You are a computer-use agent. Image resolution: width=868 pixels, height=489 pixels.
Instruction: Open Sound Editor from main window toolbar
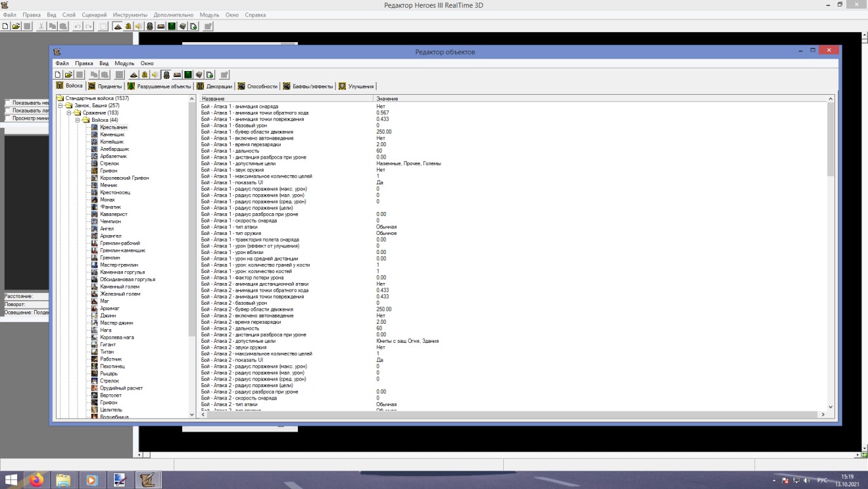coord(139,26)
